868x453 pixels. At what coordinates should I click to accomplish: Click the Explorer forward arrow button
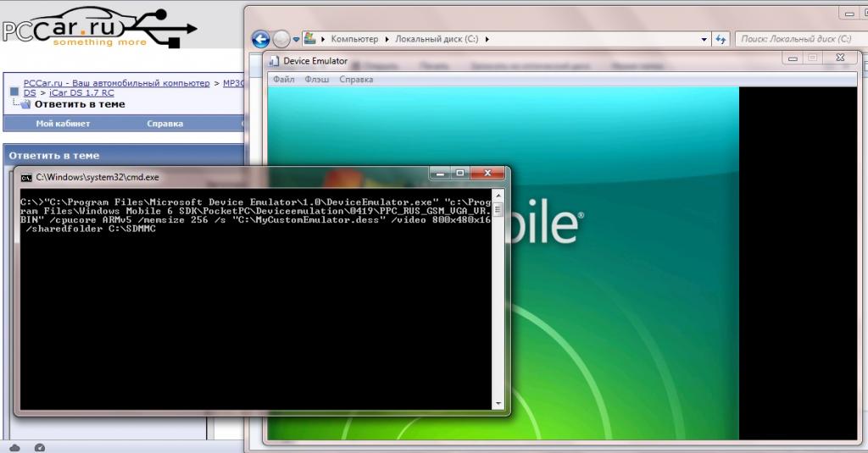281,39
